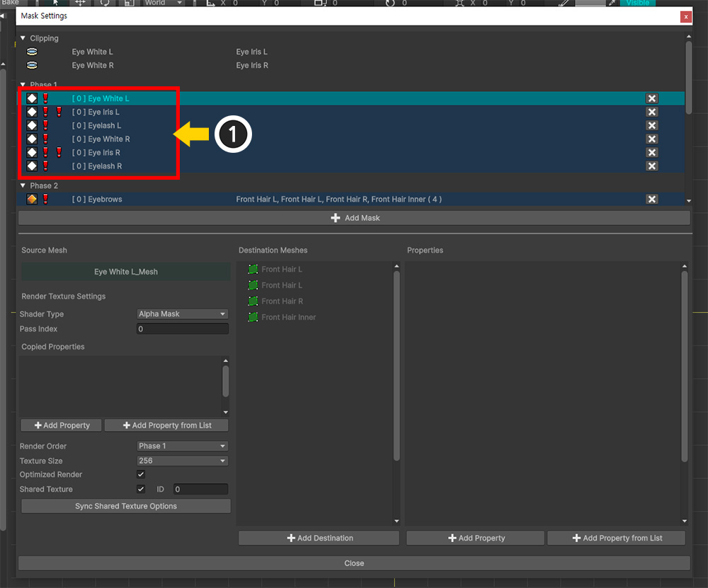
Task: Remove the Eyelash R mask with X
Action: (x=651, y=166)
